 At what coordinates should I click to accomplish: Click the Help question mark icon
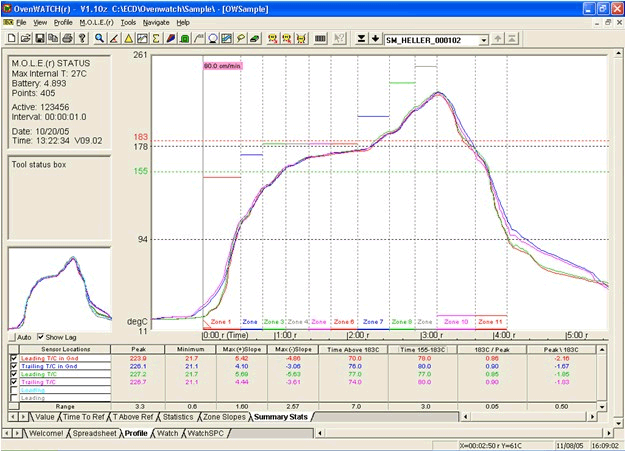click(82, 38)
